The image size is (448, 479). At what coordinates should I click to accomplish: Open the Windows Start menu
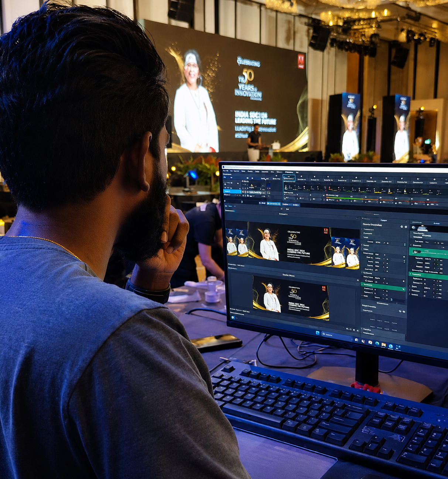pos(317,333)
